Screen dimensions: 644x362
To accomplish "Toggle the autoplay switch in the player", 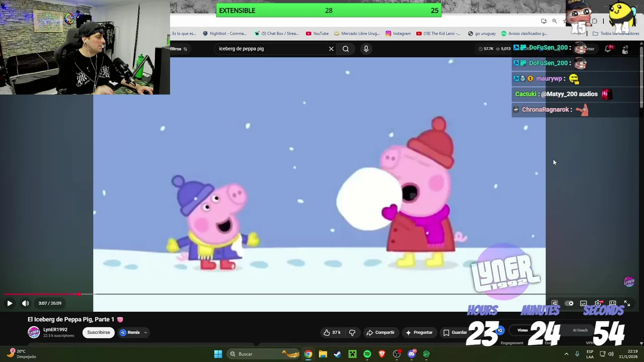I will click(x=569, y=303).
